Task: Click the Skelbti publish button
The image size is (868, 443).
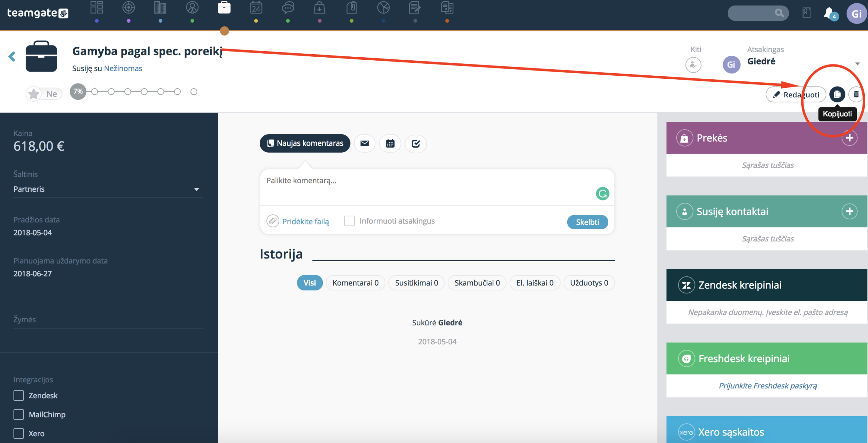Action: coord(587,222)
